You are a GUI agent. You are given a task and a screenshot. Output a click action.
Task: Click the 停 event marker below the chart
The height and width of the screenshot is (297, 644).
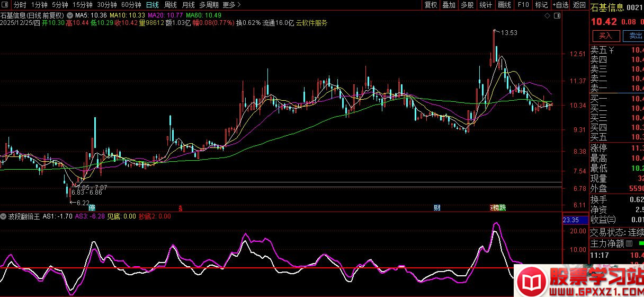click(92, 207)
